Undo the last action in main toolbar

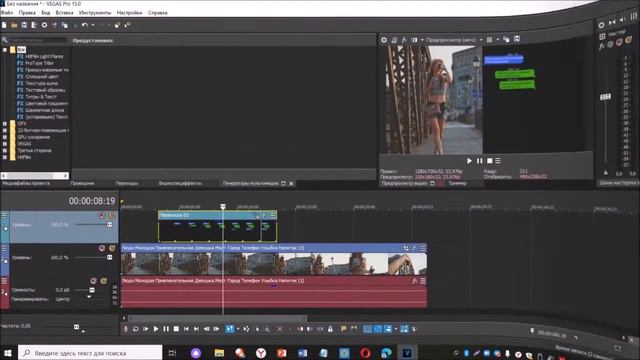(84, 25)
